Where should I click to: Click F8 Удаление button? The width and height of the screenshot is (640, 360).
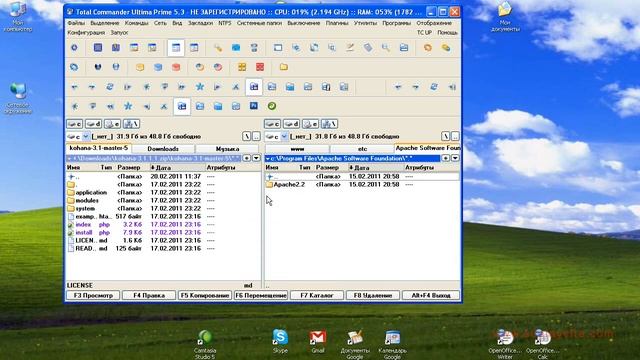[x=373, y=295]
